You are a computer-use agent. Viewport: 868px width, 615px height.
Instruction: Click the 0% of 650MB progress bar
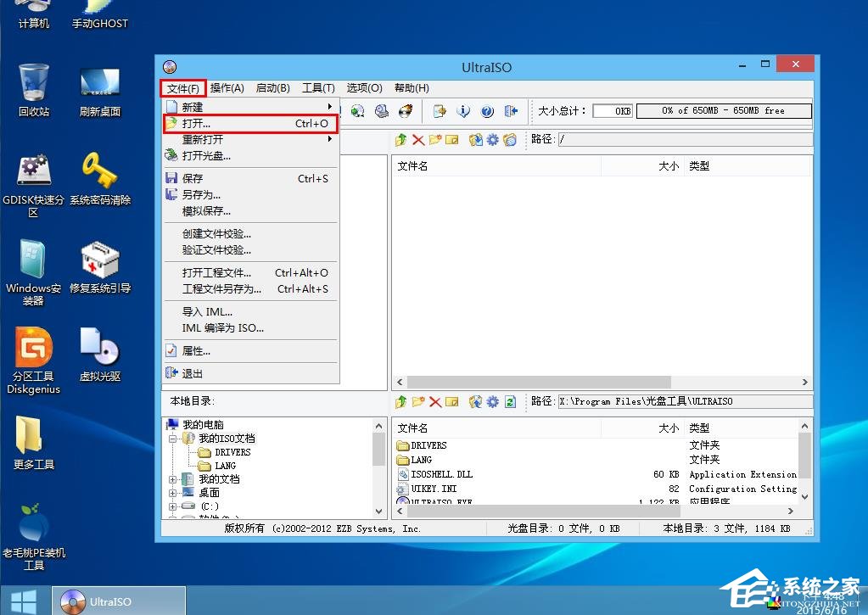(x=723, y=109)
